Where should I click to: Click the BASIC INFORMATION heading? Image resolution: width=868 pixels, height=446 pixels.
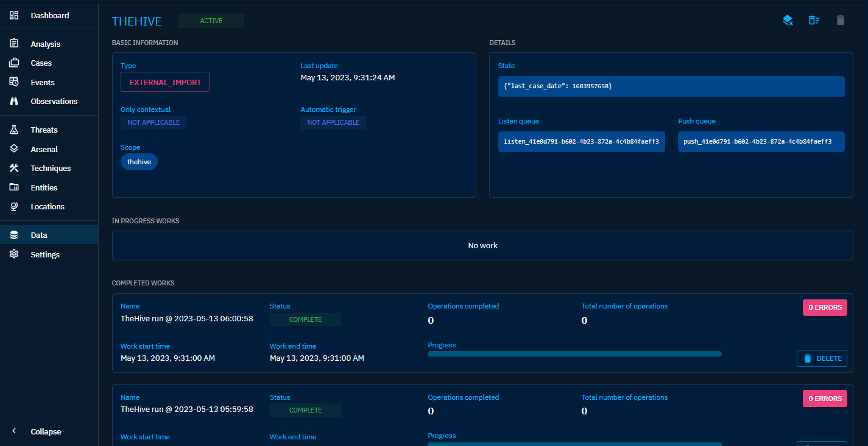145,43
